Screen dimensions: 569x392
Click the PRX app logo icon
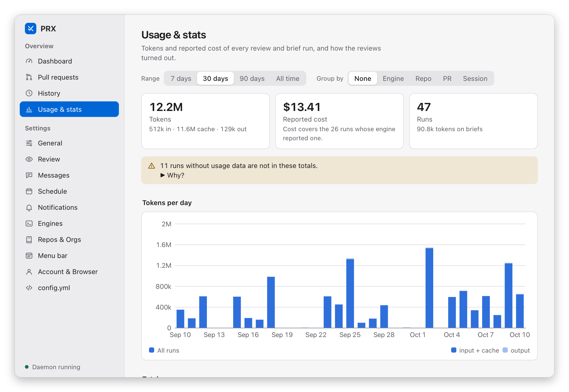[x=31, y=29]
